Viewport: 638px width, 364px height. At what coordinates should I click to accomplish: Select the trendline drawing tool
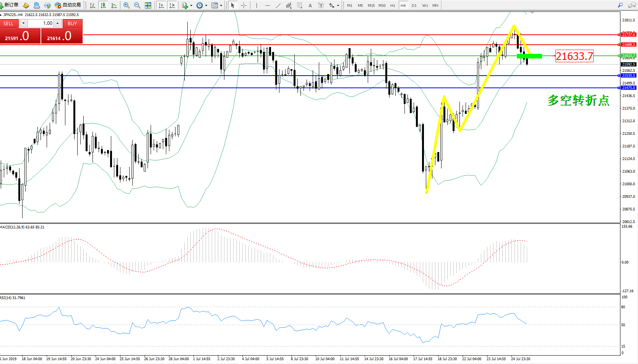point(278,5)
